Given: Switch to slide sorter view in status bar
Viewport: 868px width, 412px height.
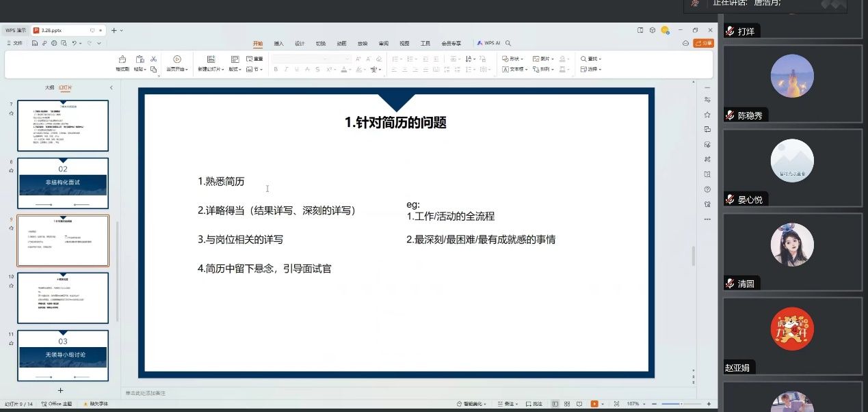Looking at the screenshot, I should (x=565, y=404).
